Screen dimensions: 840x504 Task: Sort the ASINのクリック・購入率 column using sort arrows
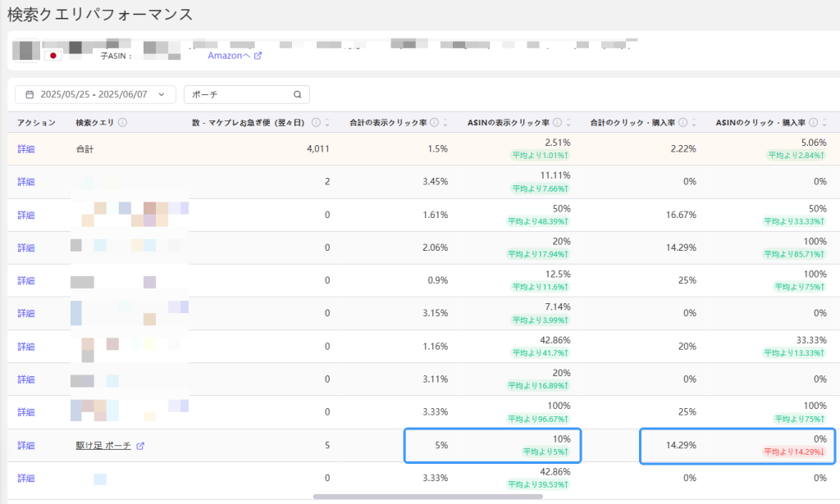[x=824, y=123]
